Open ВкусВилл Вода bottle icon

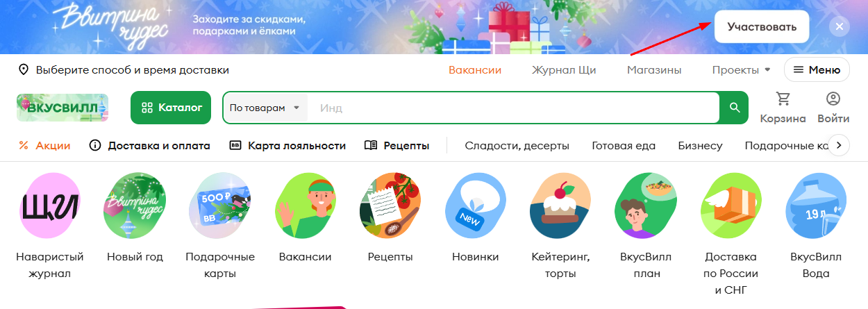816,206
